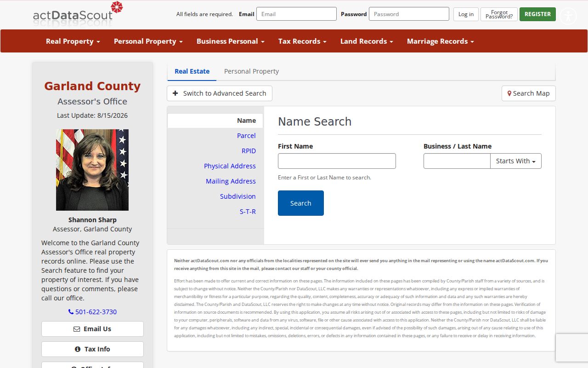Screen dimensions: 588x368
Task: Choose RPID search type
Action: pyautogui.click(x=249, y=151)
